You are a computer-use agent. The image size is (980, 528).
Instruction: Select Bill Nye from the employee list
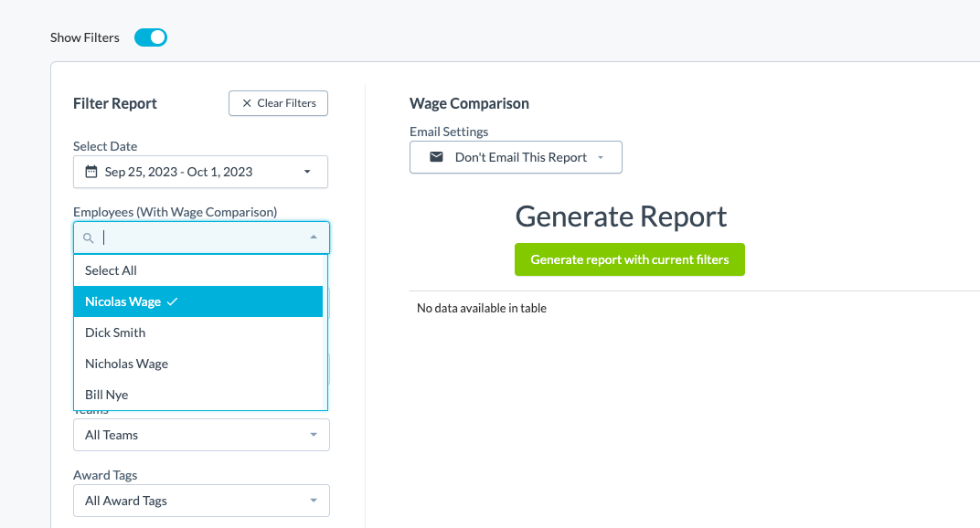[106, 395]
